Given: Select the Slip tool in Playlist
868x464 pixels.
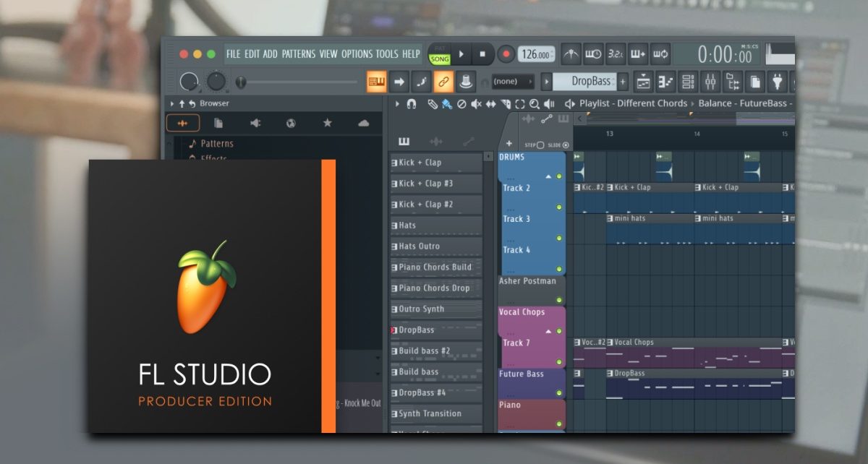Looking at the screenshot, I should pos(490,104).
